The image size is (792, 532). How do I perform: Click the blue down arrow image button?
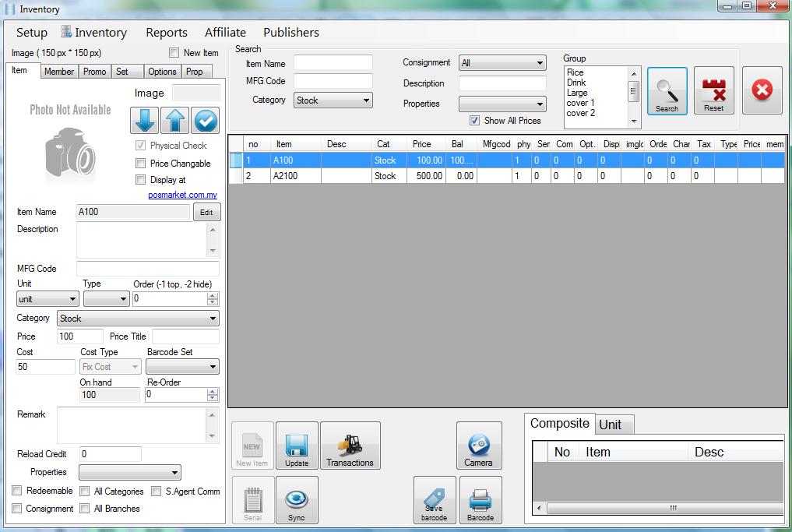144,121
